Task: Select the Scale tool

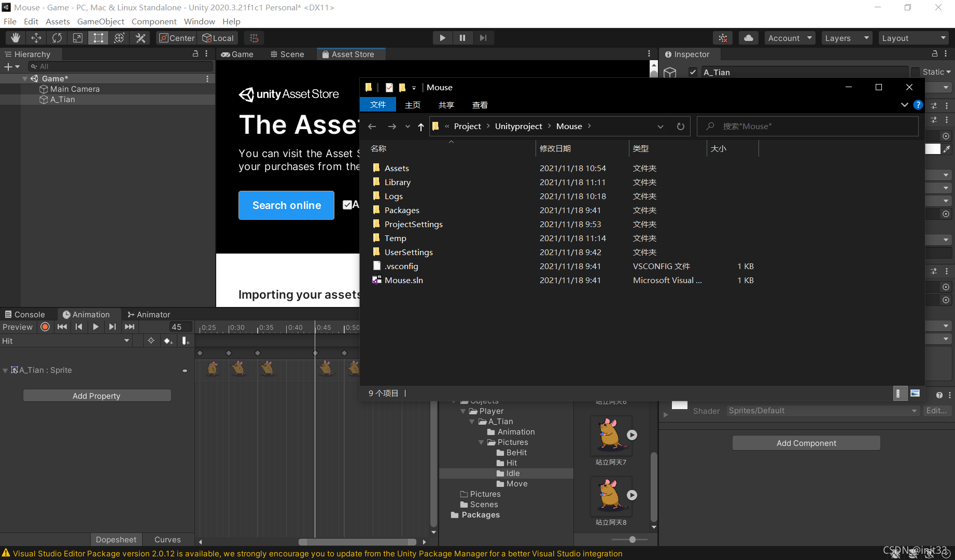Action: pyautogui.click(x=78, y=38)
